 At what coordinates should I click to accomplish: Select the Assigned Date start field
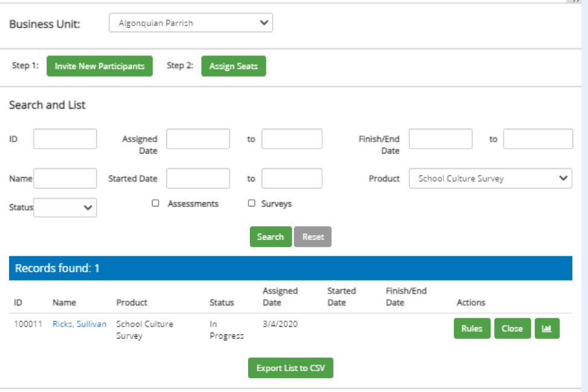[198, 139]
